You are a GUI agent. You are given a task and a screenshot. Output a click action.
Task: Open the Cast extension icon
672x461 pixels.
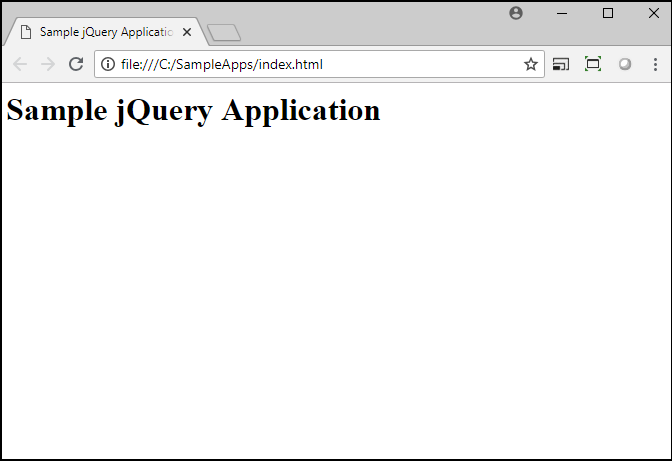(x=561, y=64)
